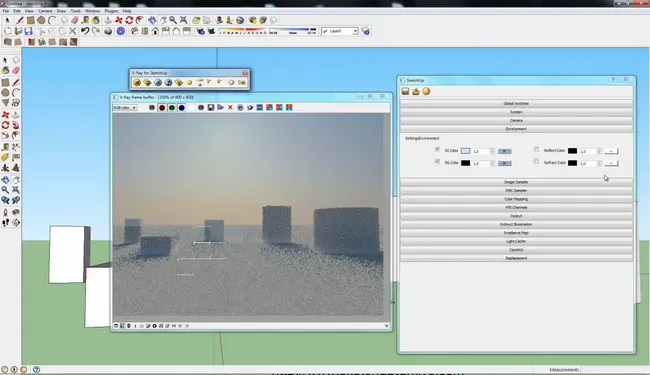Clear image red X in frame buffer

(230, 108)
